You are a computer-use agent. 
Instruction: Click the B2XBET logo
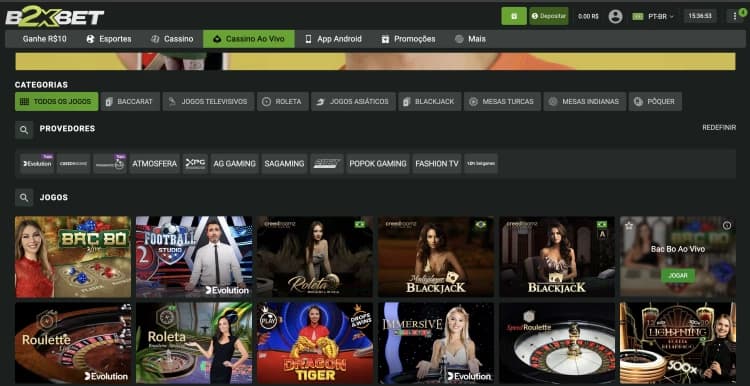(55, 17)
